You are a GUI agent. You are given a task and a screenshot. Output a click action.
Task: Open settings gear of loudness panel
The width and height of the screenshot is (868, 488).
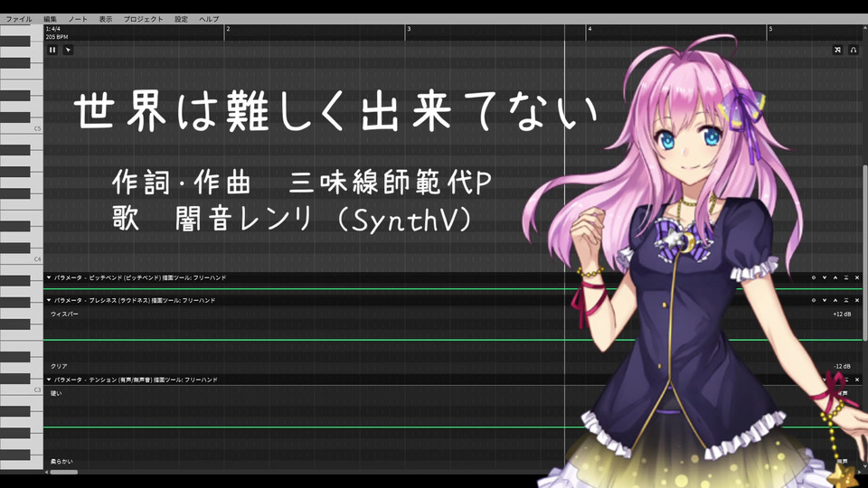coord(814,300)
